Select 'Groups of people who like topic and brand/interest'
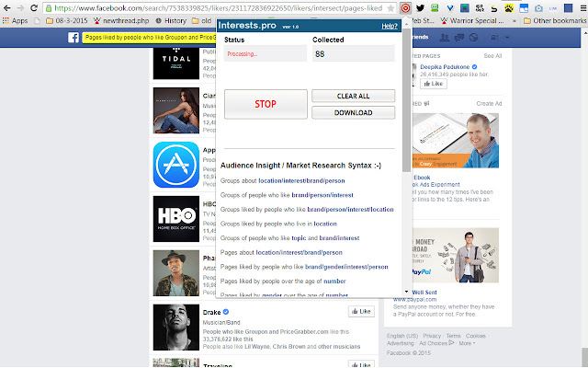588x368 pixels. click(x=290, y=237)
